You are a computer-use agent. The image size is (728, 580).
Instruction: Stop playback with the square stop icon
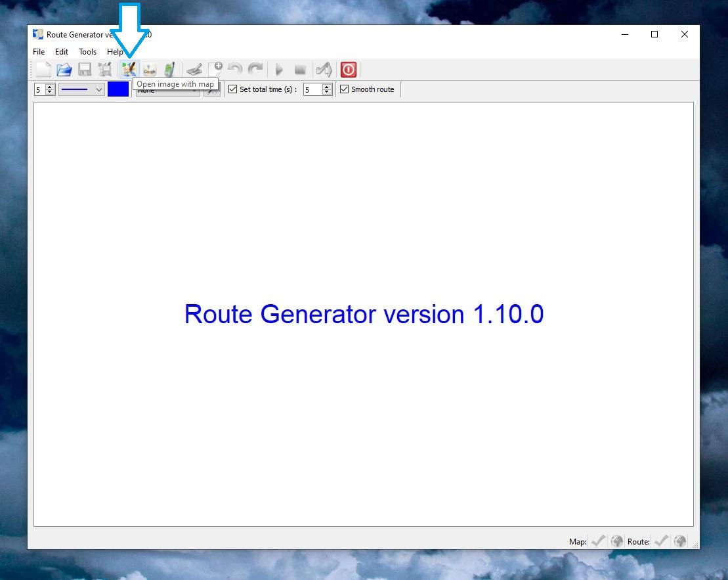(300, 70)
